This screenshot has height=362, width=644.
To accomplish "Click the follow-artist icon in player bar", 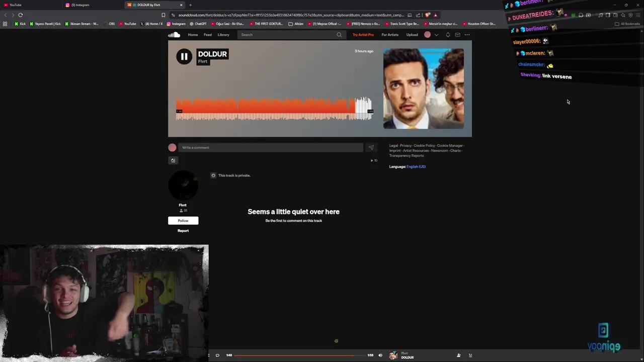I will [x=458, y=355].
